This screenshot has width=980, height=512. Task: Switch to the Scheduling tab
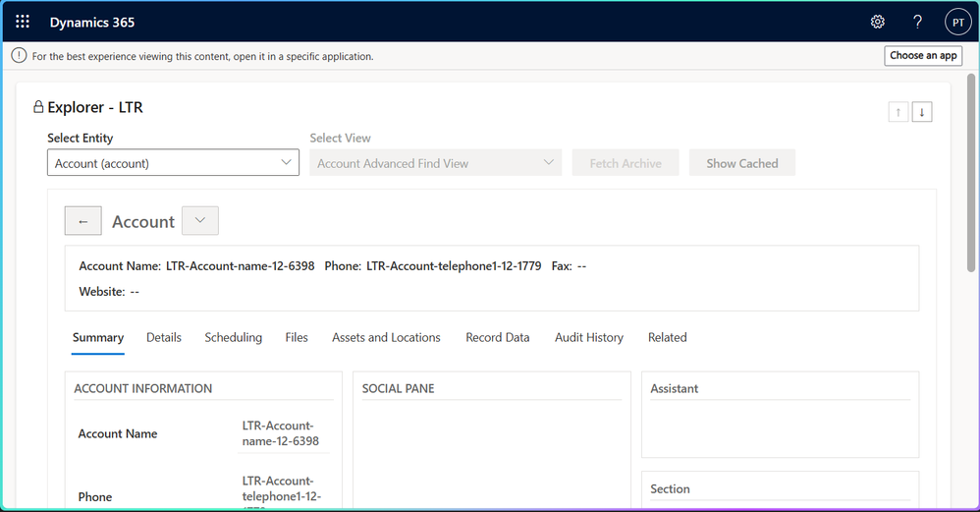(233, 338)
